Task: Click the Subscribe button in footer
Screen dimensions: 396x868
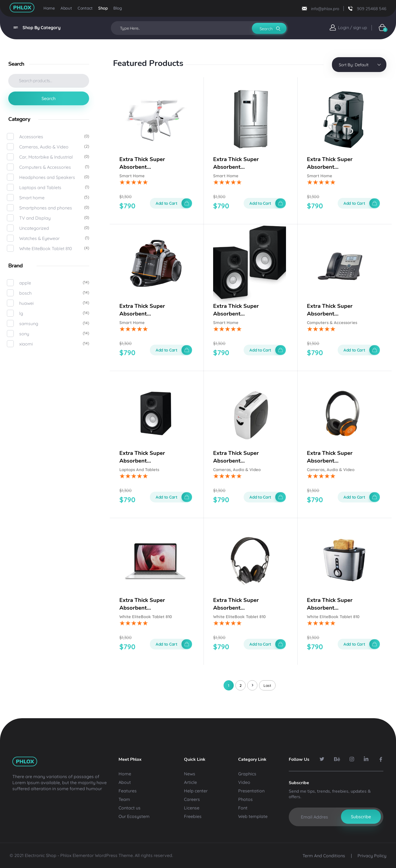Action: tap(361, 816)
